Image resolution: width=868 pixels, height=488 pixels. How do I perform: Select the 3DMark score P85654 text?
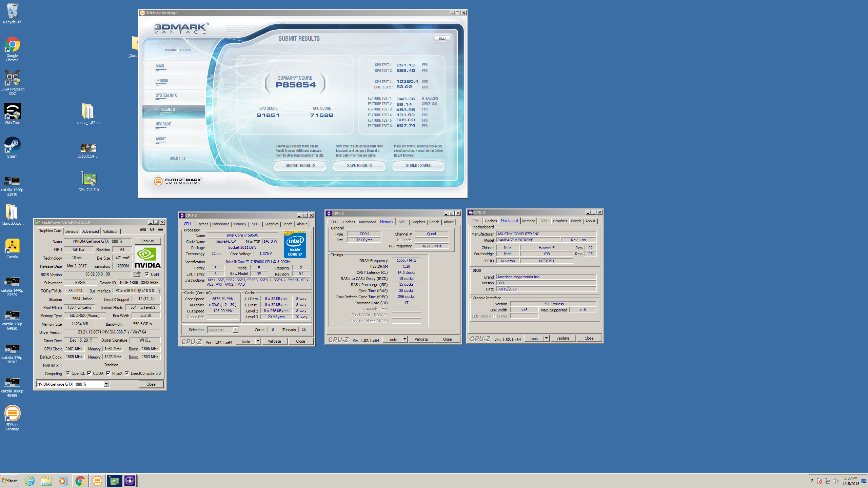296,85
